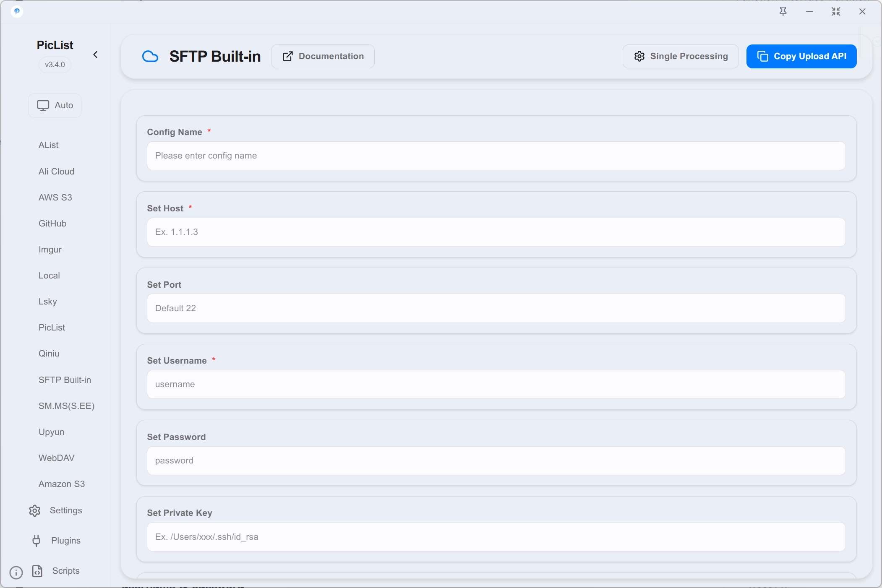Pin the window with the pin icon
The height and width of the screenshot is (588, 882).
[783, 11]
